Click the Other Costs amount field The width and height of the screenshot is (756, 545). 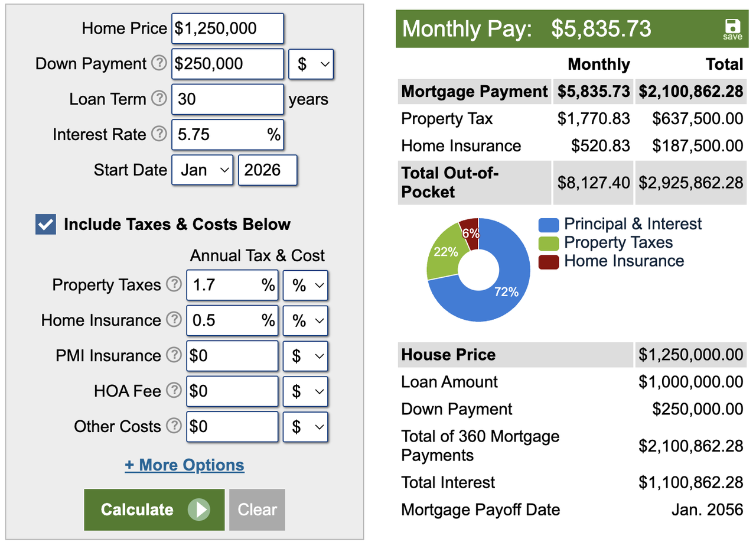click(232, 427)
